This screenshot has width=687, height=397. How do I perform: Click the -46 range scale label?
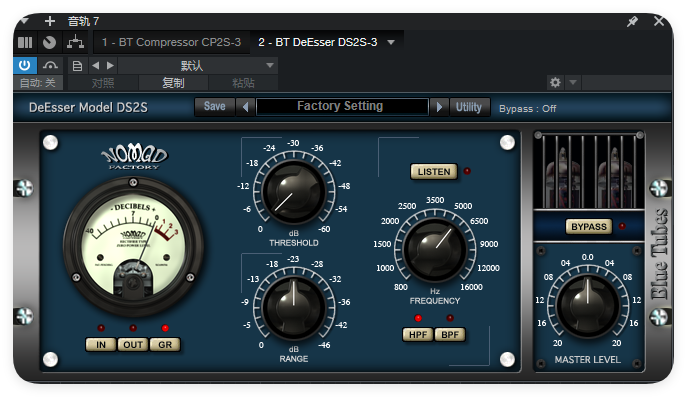(324, 345)
